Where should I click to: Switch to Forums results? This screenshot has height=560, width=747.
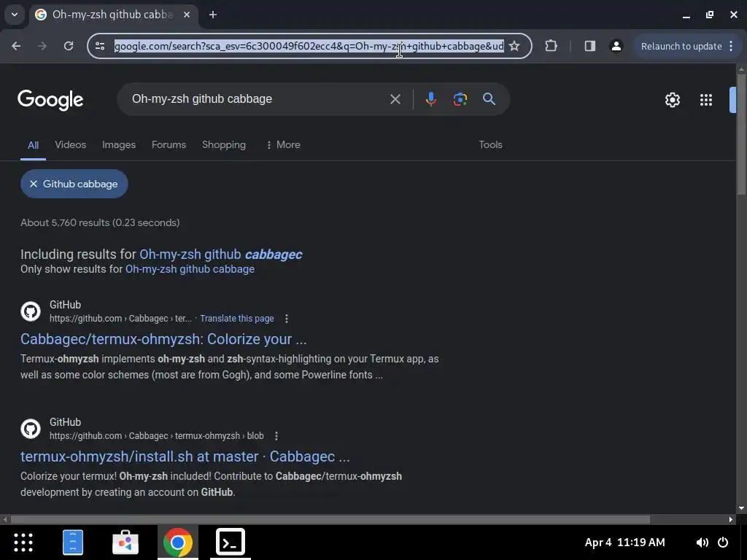click(169, 145)
